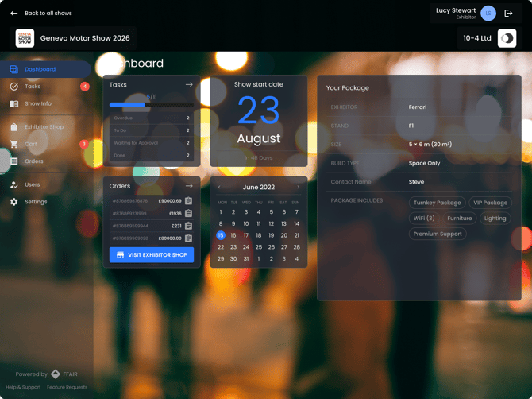The width and height of the screenshot is (532, 399).
Task: Go to Exhibitor Shop in sidebar
Action: pyautogui.click(x=44, y=127)
